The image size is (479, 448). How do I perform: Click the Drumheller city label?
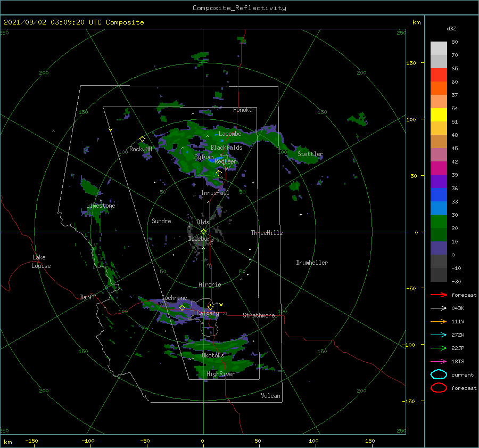[312, 263]
